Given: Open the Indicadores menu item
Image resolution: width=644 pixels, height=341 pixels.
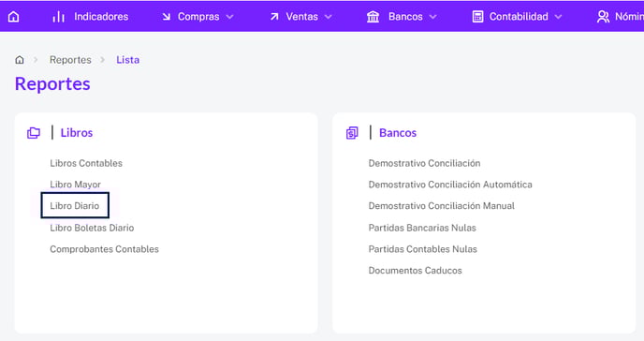Looking at the screenshot, I should [101, 17].
